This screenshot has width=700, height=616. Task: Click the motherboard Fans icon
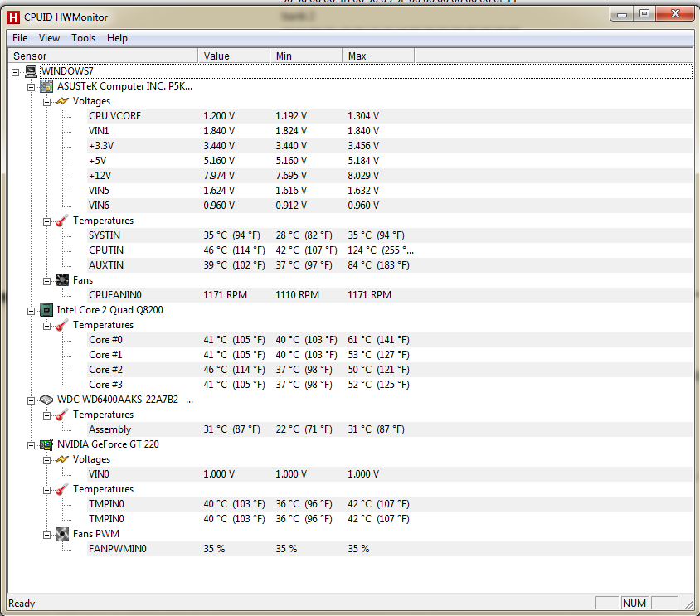62,280
